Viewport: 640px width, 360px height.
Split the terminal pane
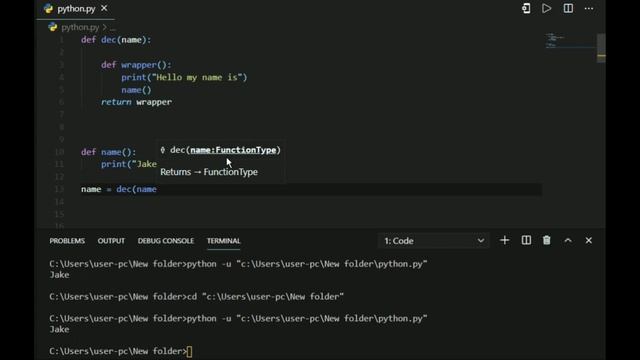tap(526, 240)
